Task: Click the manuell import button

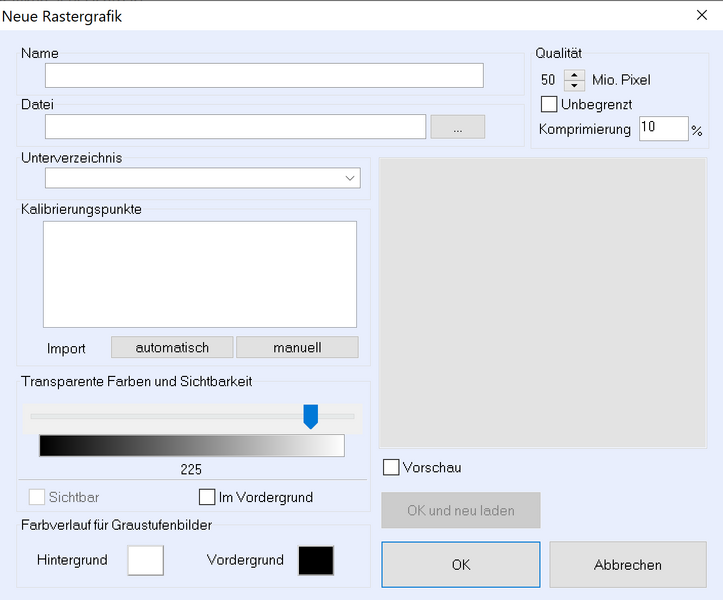Action: click(x=297, y=347)
